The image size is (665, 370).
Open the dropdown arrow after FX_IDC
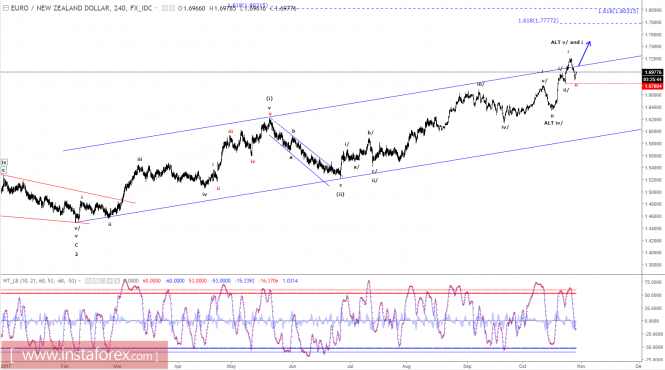click(156, 8)
